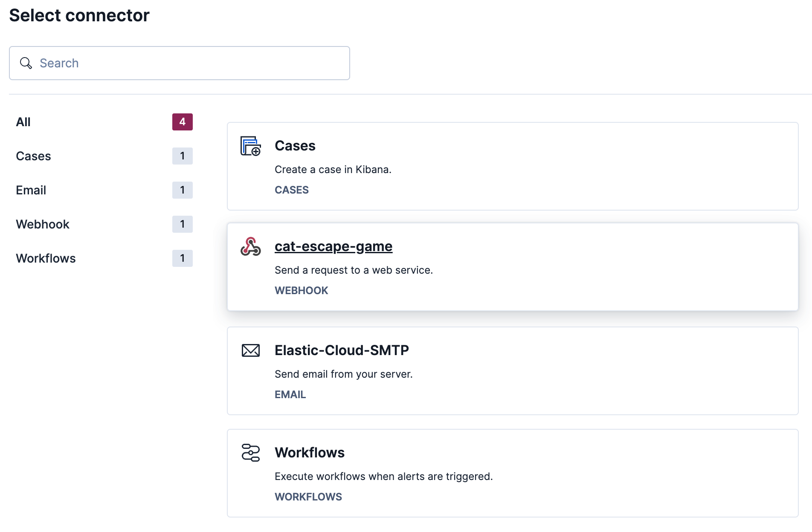Screen dimensions: 812x532
Task: Click the Webhook count badge
Action: 183,224
